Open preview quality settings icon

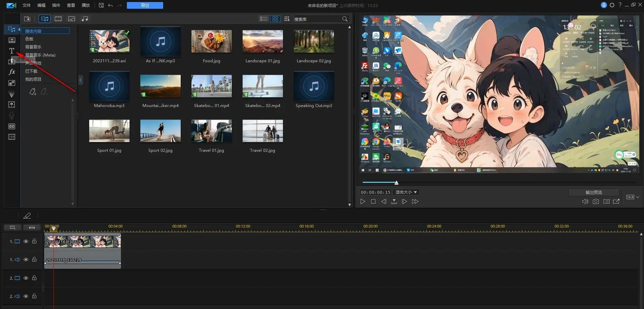pos(607,202)
